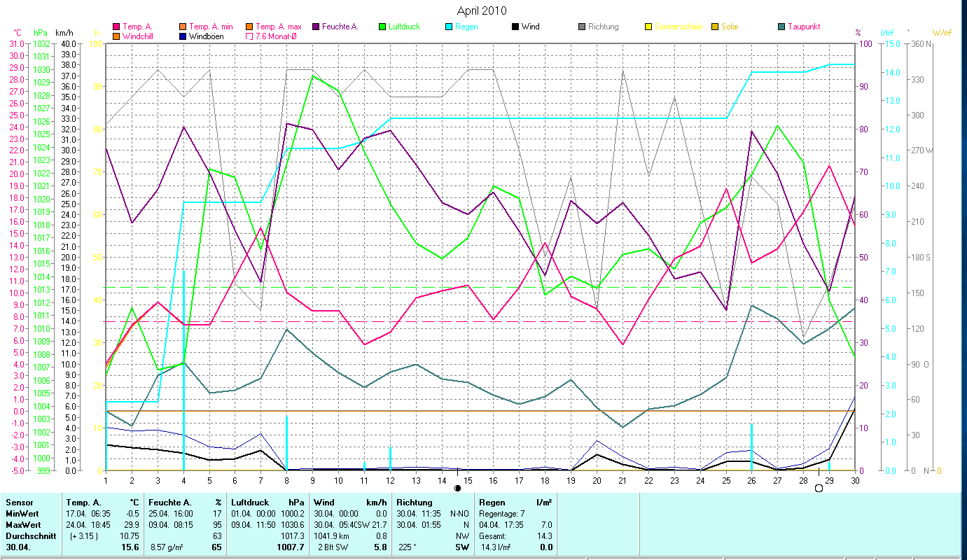Click the April 2010 chart title
Viewport: 967px width, 560px height.
(x=482, y=10)
